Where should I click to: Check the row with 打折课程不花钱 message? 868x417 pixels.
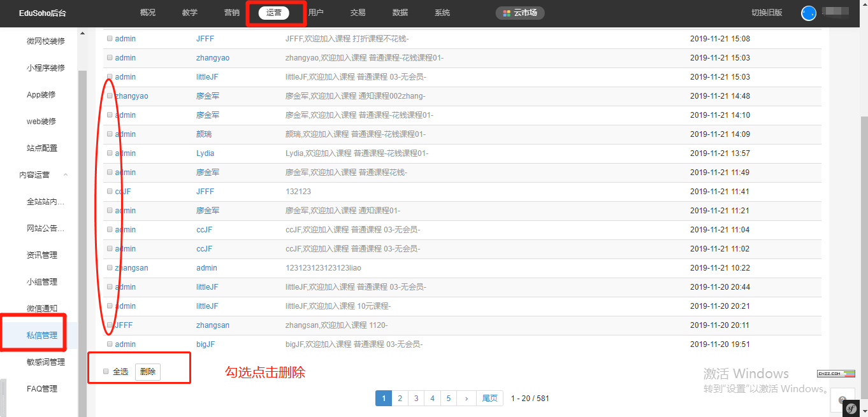(110, 38)
